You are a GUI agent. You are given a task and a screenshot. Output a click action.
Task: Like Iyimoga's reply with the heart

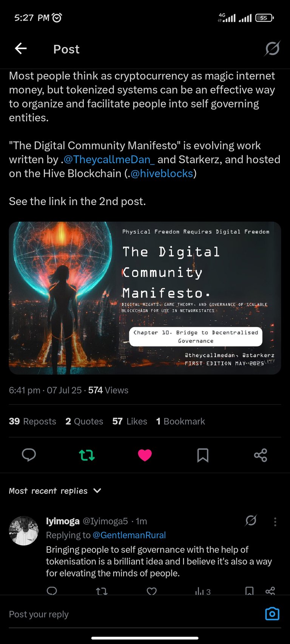[152, 591]
